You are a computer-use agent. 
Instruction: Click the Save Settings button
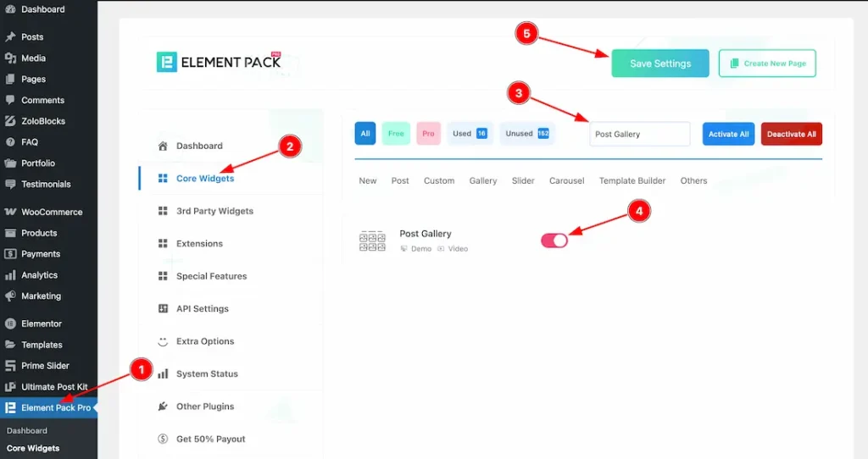[660, 63]
